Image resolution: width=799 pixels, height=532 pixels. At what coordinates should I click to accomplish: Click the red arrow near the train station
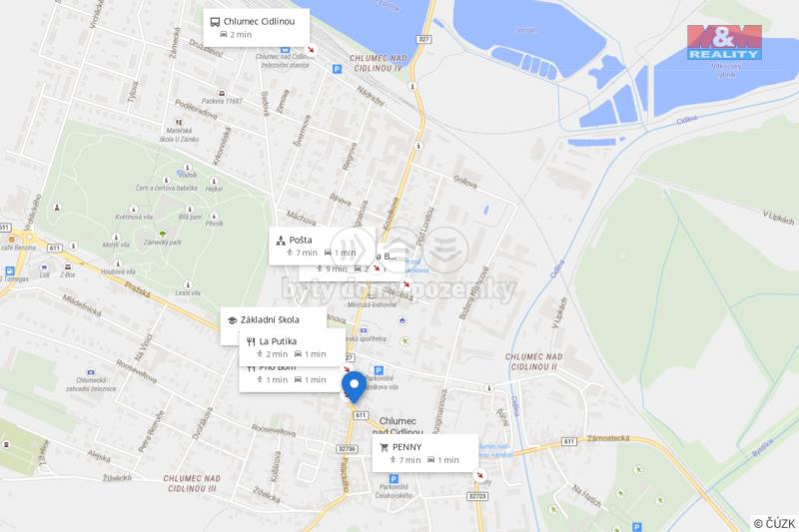coord(311,50)
